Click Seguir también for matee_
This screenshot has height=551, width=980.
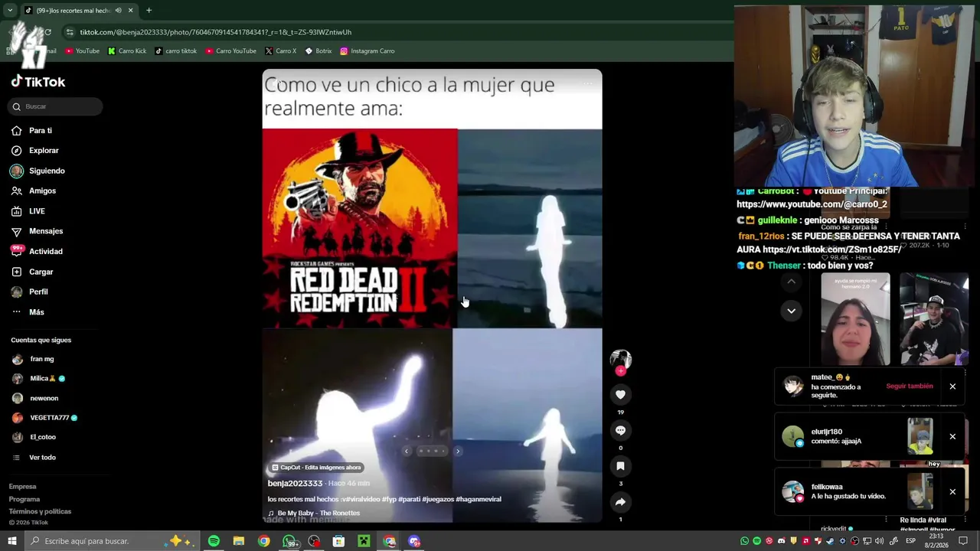(910, 386)
